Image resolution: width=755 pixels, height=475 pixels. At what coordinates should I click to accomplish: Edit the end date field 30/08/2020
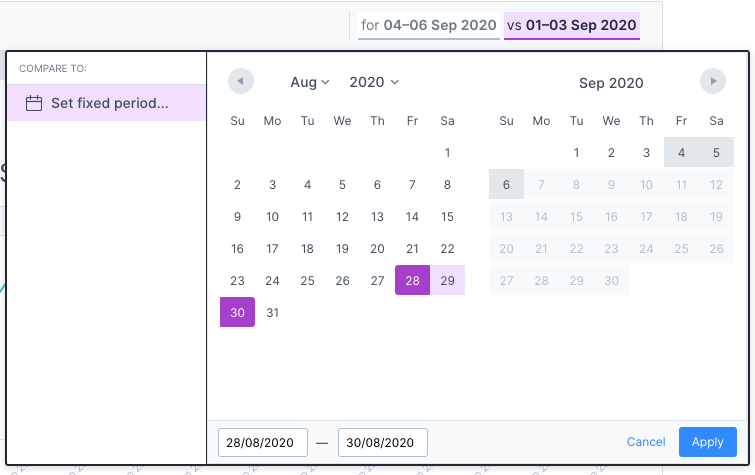(382, 442)
